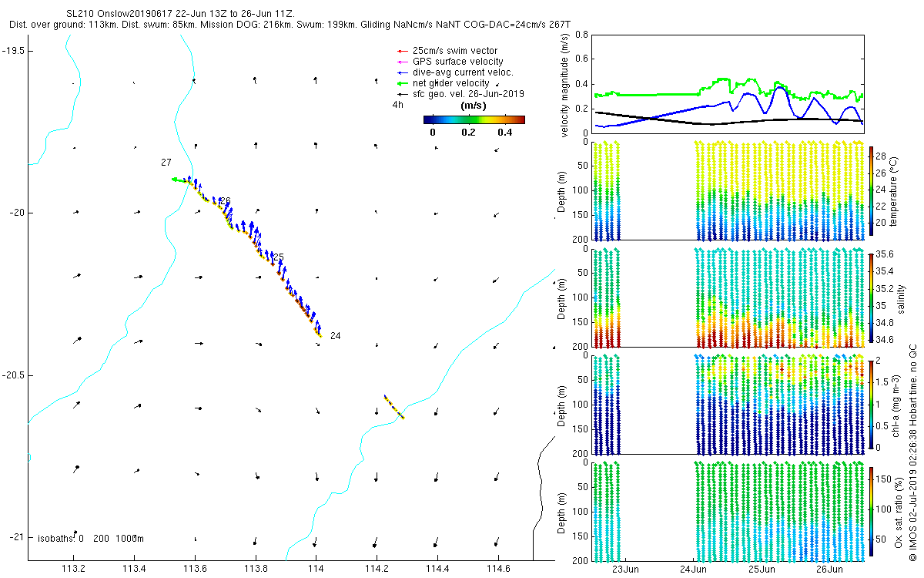Click the '25cm/s swim vector' legend label

click(455, 51)
